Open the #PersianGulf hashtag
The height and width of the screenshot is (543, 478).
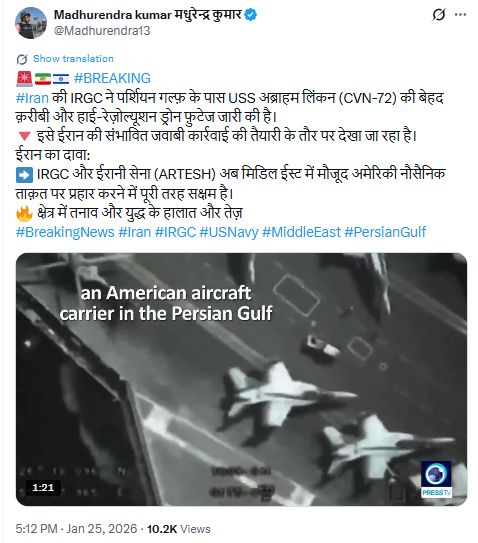385,232
